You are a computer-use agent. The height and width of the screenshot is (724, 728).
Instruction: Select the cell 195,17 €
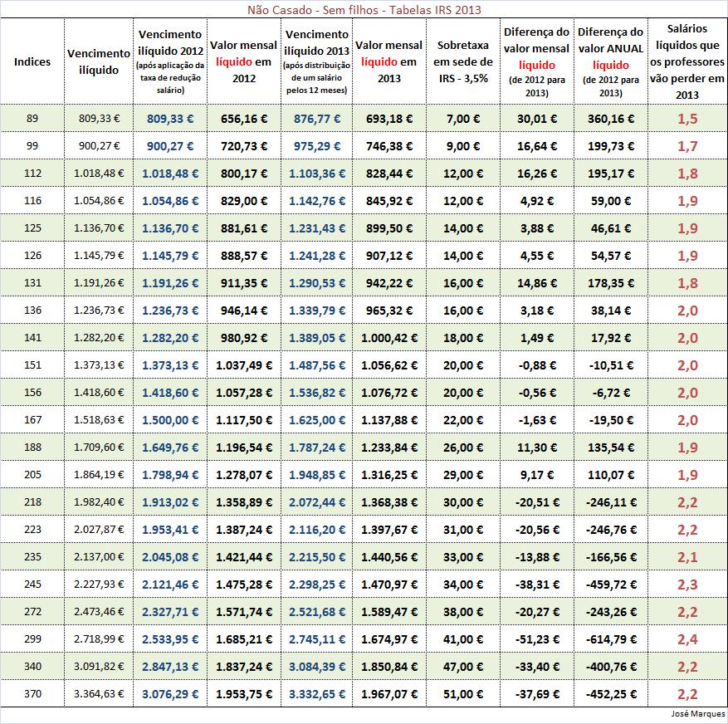click(x=610, y=174)
